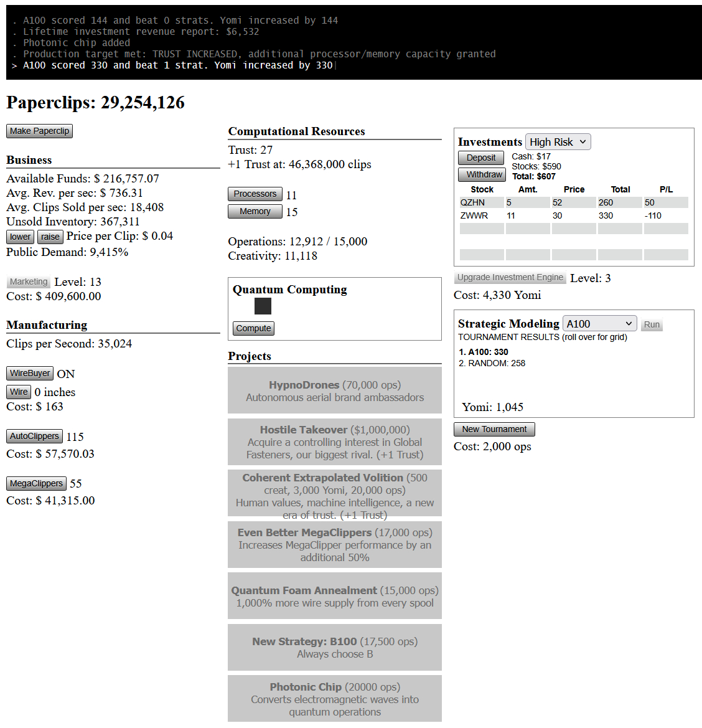Viewport: 702px width, 728px height.
Task: Select the HypnoDrones project
Action: point(335,390)
